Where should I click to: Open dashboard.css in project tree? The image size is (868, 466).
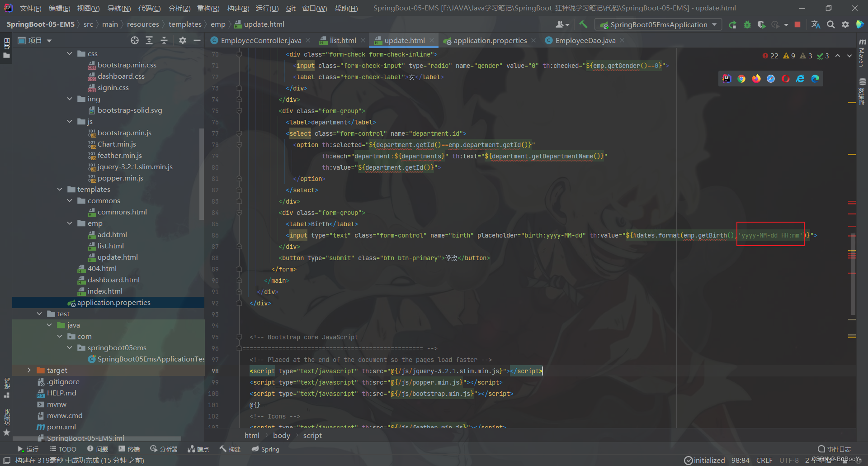[x=121, y=76]
